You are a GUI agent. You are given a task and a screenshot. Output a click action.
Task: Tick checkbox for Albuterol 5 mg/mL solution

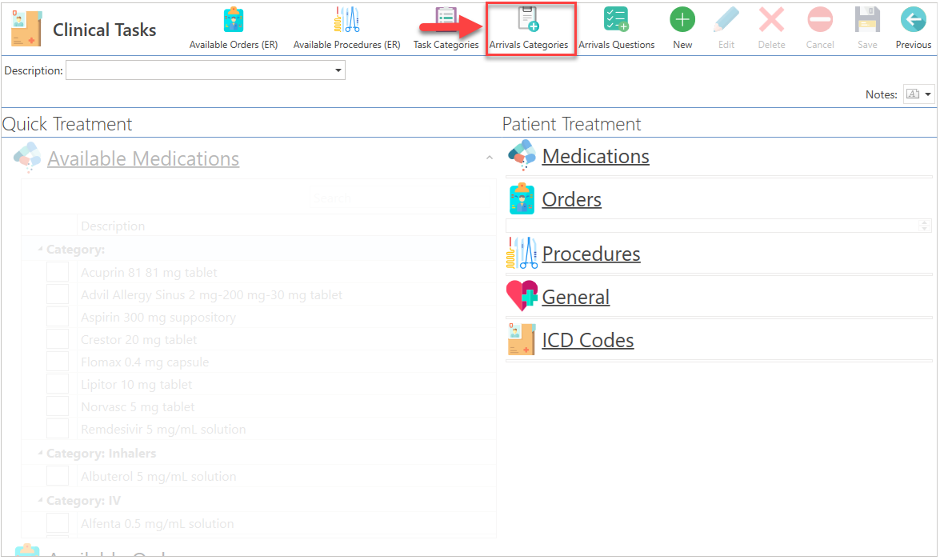(58, 476)
